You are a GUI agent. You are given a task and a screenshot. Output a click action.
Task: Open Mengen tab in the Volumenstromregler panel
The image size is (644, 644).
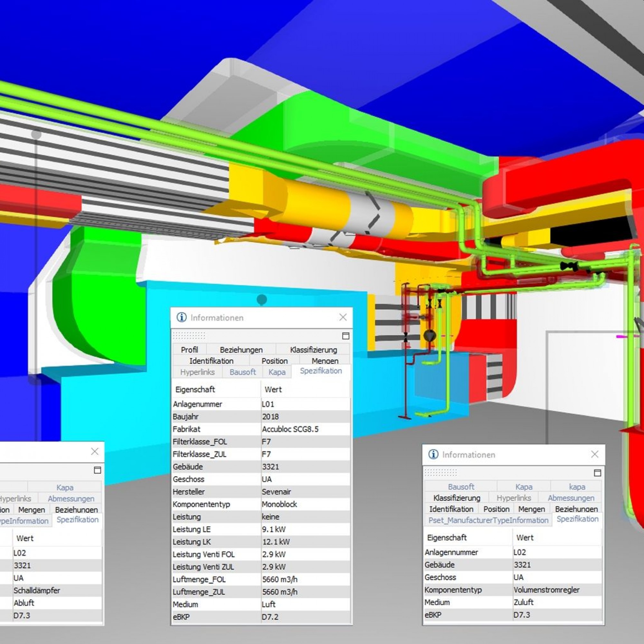tap(531, 509)
